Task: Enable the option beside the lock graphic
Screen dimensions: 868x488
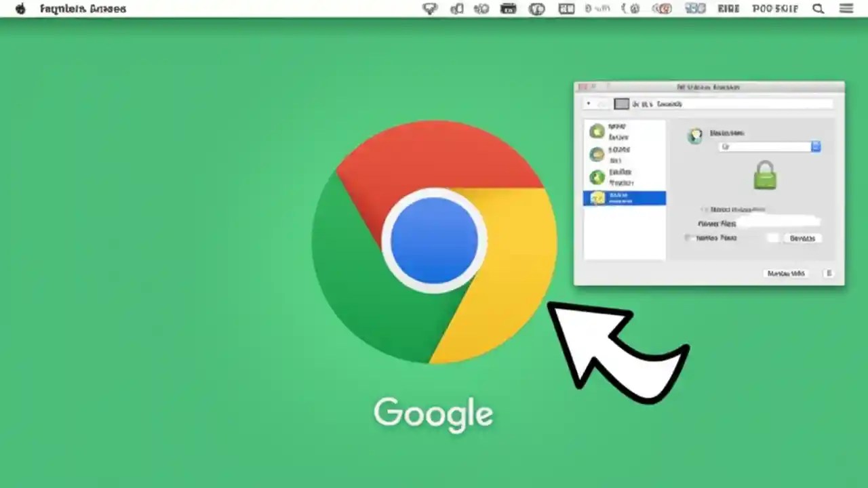Action: pyautogui.click(x=703, y=209)
